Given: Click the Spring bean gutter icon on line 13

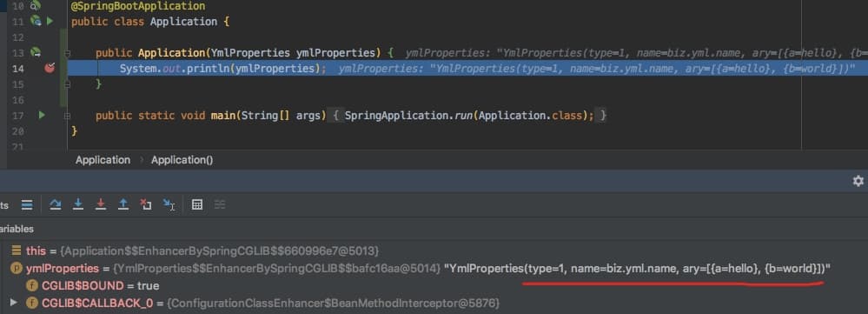Looking at the screenshot, I should point(36,52).
